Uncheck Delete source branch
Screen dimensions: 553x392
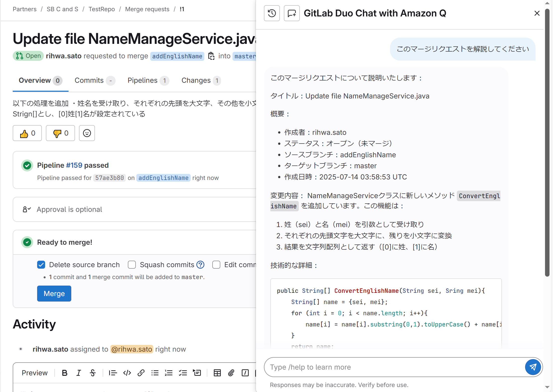[41, 265]
